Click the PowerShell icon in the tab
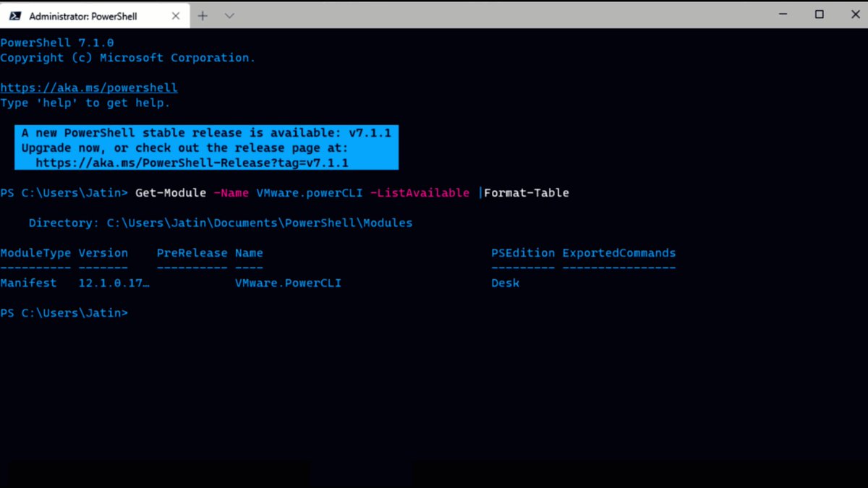 click(14, 15)
